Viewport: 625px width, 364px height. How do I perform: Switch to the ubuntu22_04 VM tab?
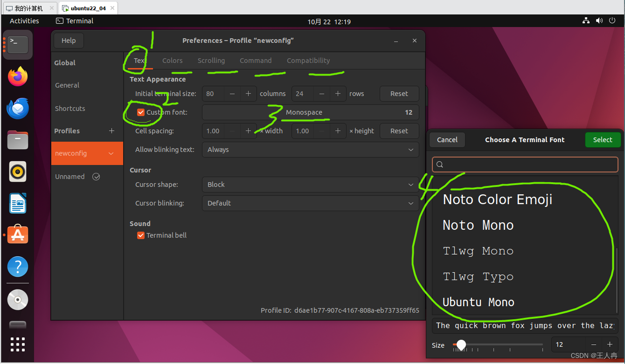[x=88, y=8]
